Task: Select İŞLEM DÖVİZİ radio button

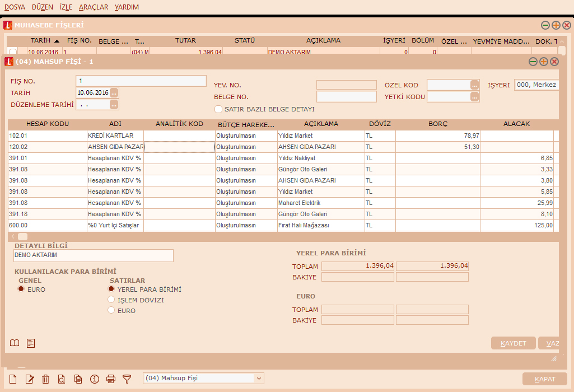Action: tap(111, 300)
